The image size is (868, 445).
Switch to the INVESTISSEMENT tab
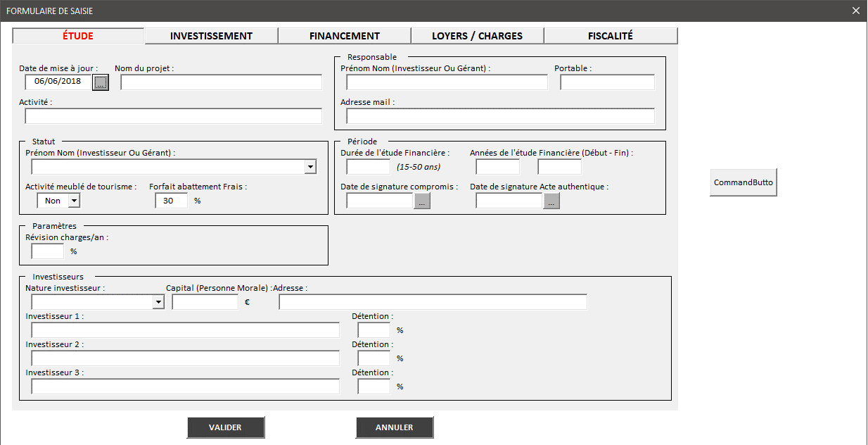click(x=211, y=36)
